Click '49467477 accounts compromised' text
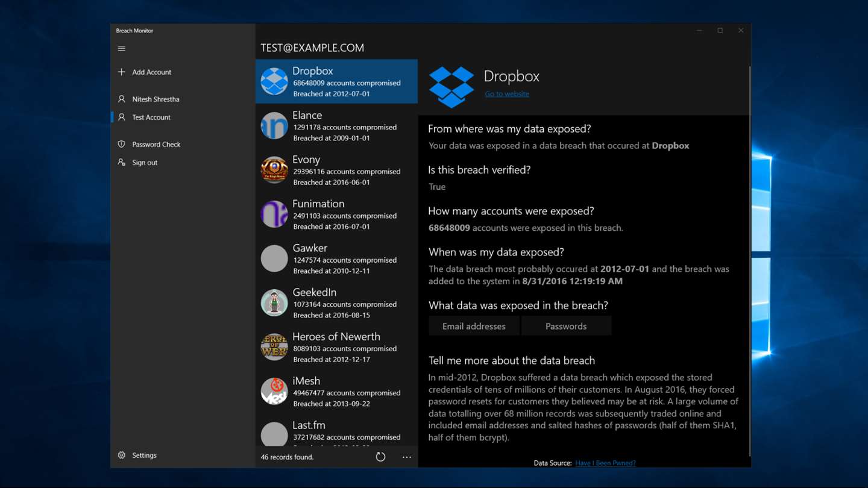 pos(347,393)
